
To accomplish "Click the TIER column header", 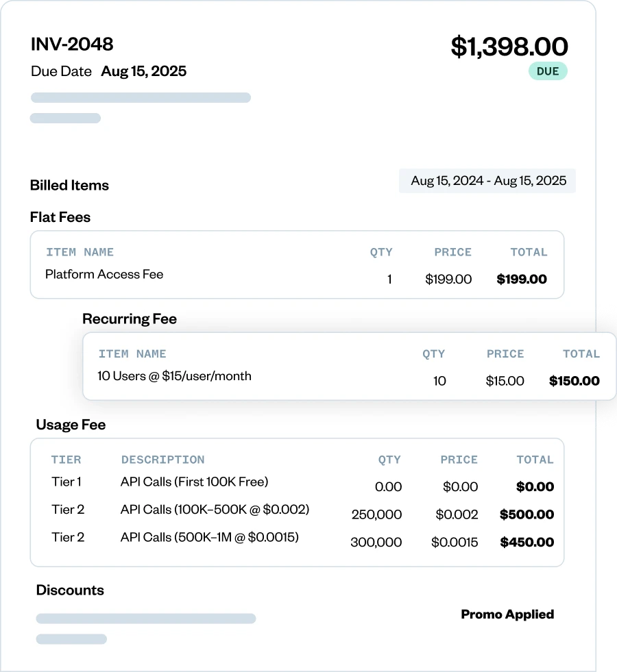I will (x=66, y=460).
